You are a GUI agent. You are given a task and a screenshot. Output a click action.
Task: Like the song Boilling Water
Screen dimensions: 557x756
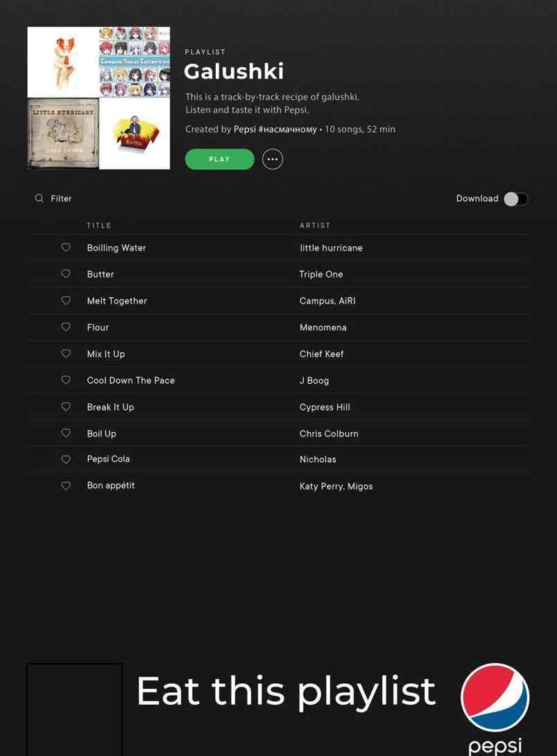66,248
